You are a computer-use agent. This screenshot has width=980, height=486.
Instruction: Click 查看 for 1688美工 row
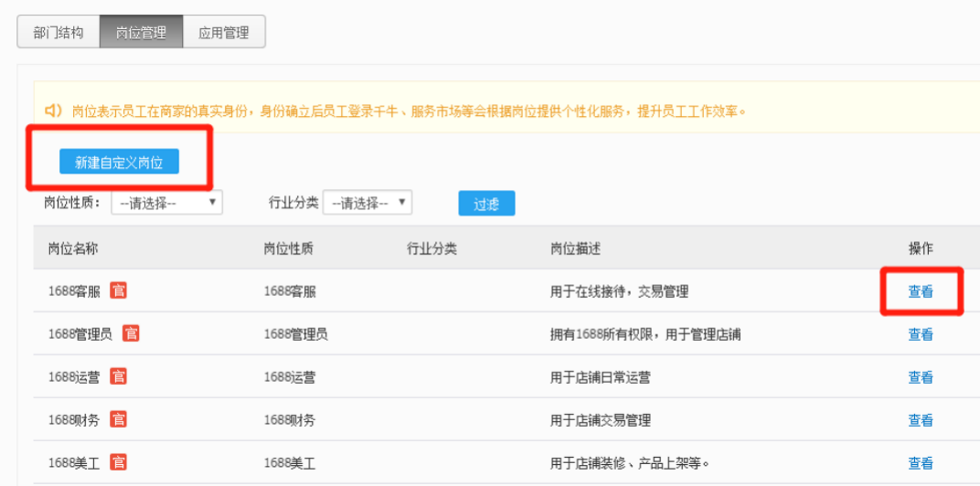921,463
